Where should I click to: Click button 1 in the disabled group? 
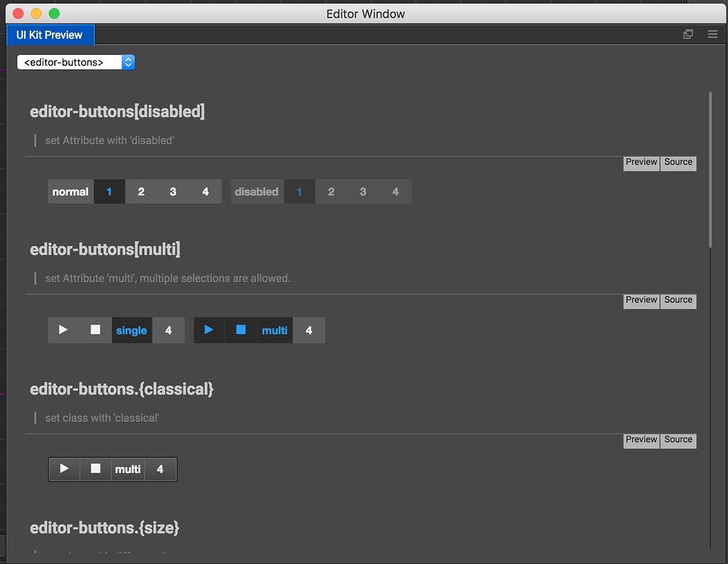300,192
